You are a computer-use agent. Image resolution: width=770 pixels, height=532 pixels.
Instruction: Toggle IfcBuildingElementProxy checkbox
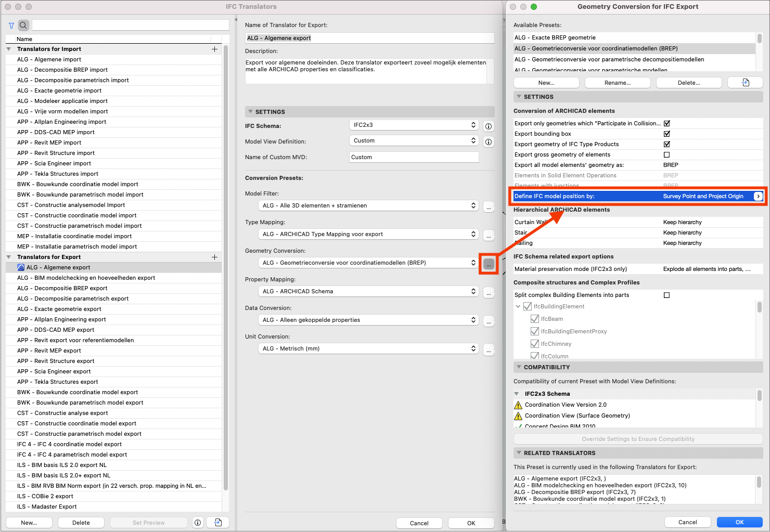535,331
